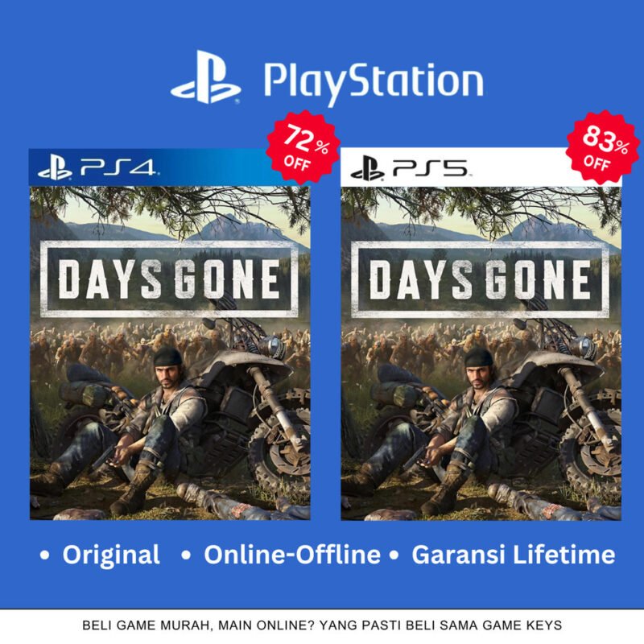644x644 pixels.
Task: Click Days Gone title on PS5 cover
Action: (x=480, y=279)
